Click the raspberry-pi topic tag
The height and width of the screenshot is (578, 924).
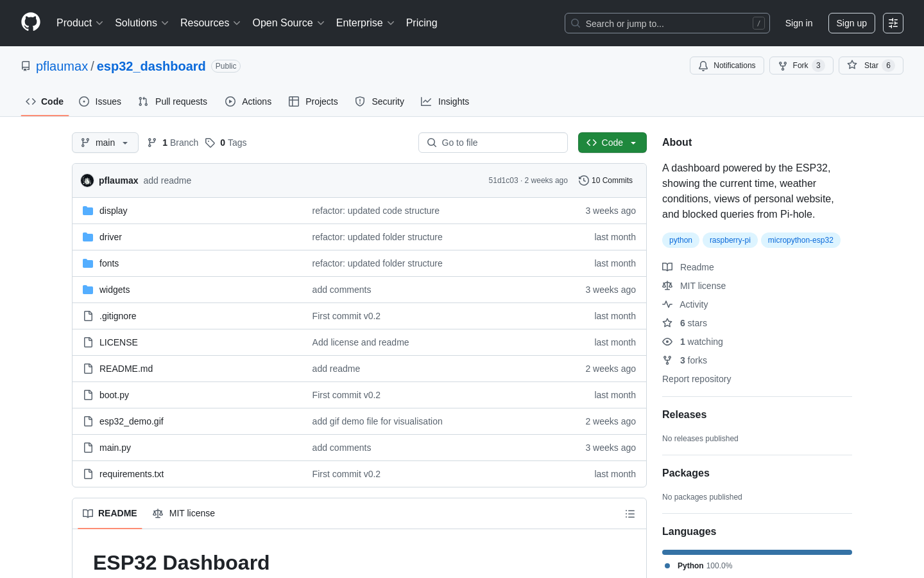click(x=730, y=240)
